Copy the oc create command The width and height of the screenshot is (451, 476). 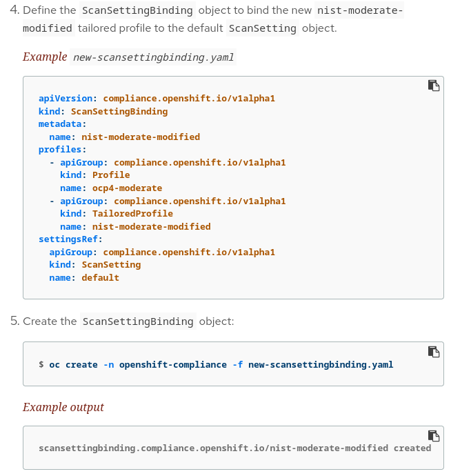433,351
